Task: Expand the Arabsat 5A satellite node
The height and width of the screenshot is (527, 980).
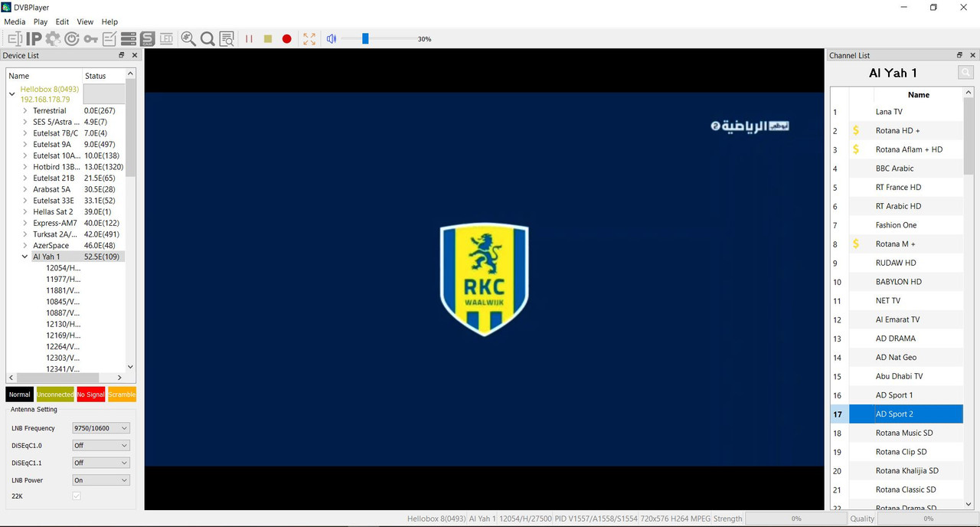Action: pyautogui.click(x=25, y=189)
